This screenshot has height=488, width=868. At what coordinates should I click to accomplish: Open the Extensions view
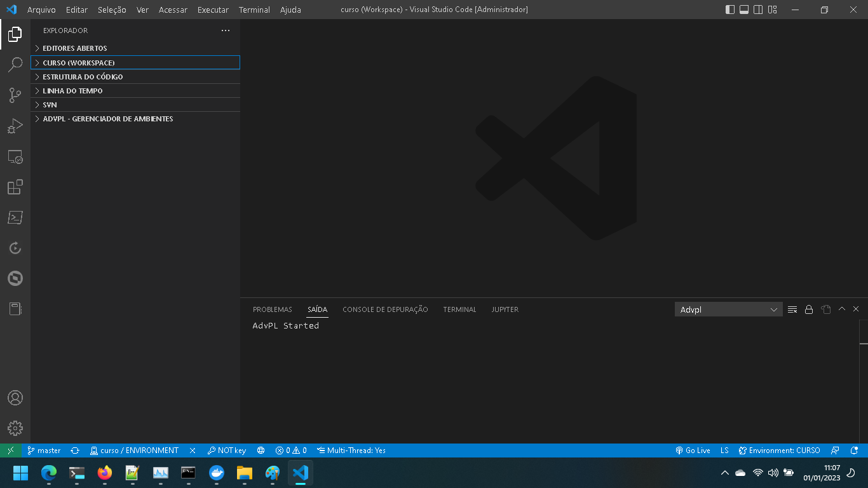coord(15,187)
